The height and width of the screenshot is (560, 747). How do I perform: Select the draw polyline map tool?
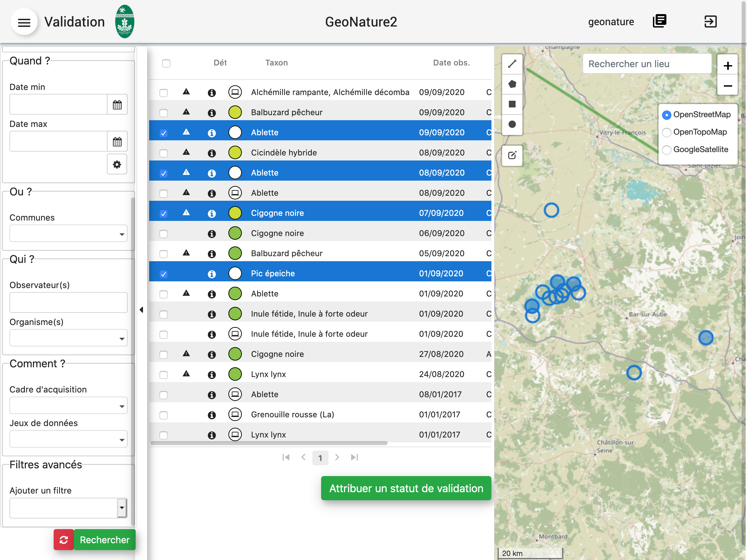pos(512,64)
